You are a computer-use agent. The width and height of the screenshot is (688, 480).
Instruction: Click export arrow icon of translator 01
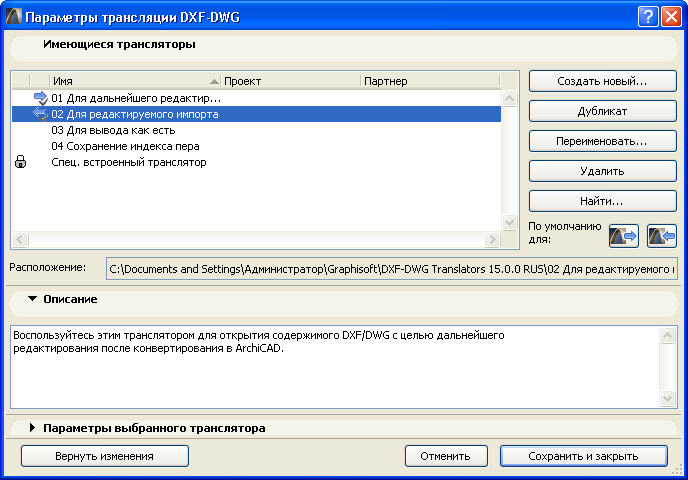(40, 98)
